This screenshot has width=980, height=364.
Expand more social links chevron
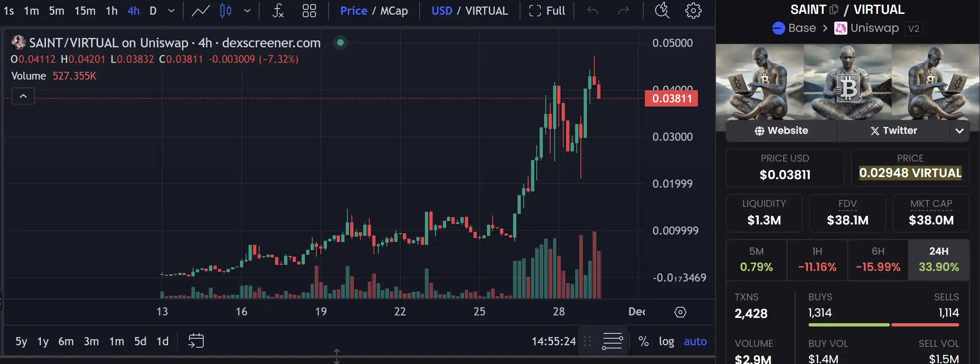pos(959,131)
